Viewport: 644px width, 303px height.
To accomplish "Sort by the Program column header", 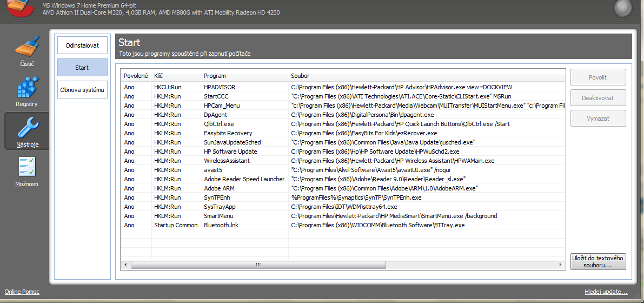I will (215, 76).
